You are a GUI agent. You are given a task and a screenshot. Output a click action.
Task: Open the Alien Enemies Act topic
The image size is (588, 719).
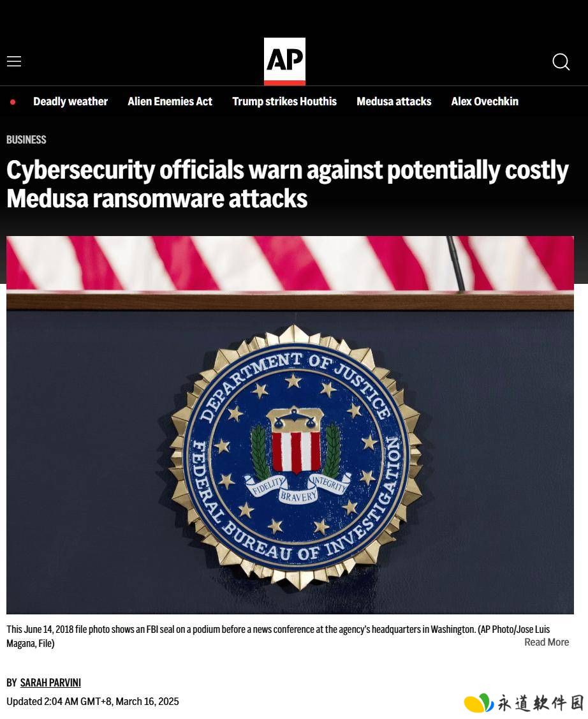pyautogui.click(x=170, y=101)
